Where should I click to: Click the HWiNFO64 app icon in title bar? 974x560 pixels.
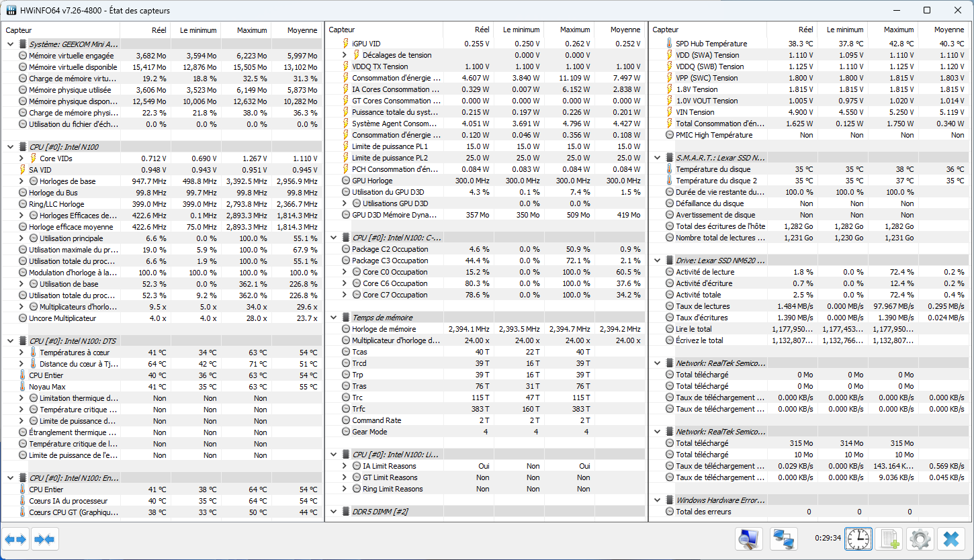[x=11, y=11]
